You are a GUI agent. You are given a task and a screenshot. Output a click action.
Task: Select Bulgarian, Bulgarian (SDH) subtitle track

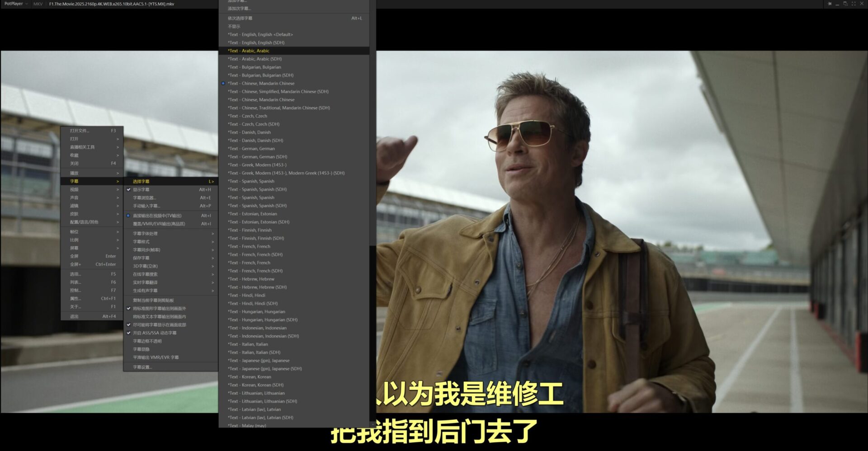coord(294,75)
